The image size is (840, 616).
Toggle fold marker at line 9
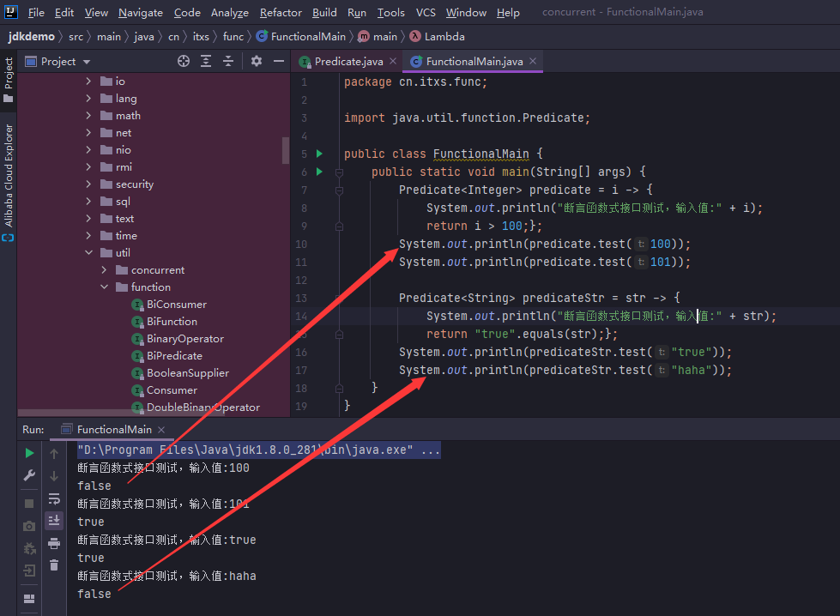339,226
